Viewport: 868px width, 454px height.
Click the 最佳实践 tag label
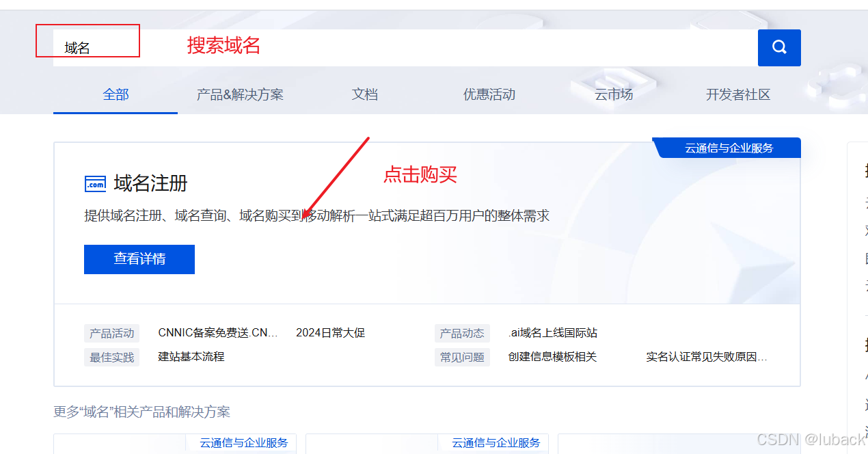pyautogui.click(x=111, y=357)
